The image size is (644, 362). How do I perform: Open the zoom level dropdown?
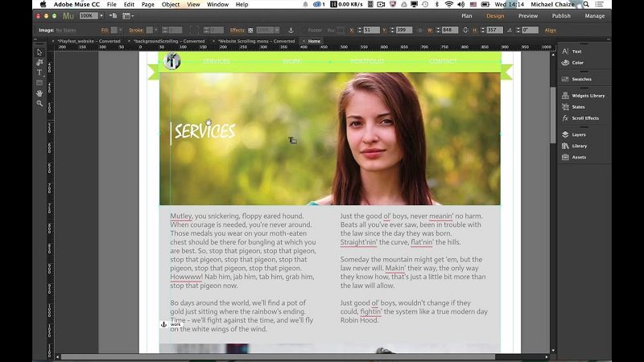point(90,15)
